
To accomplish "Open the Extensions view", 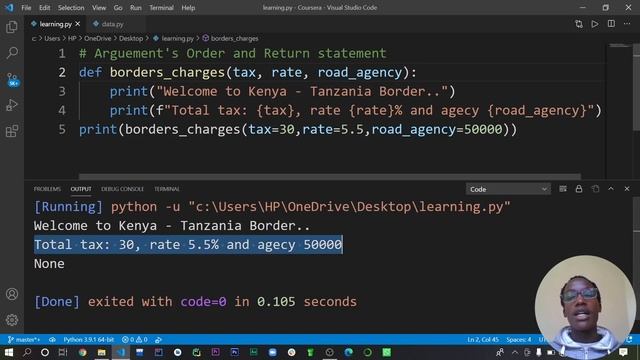I will [x=12, y=131].
